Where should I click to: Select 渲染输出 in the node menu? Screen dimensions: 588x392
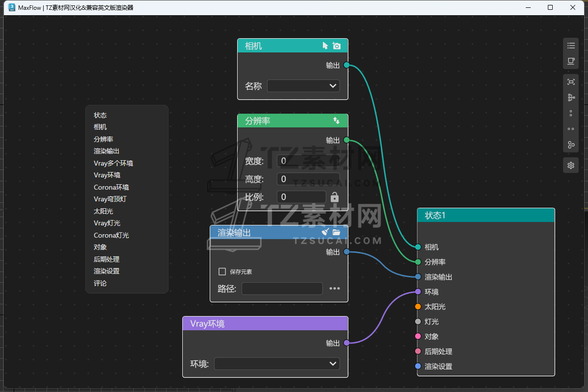point(106,151)
